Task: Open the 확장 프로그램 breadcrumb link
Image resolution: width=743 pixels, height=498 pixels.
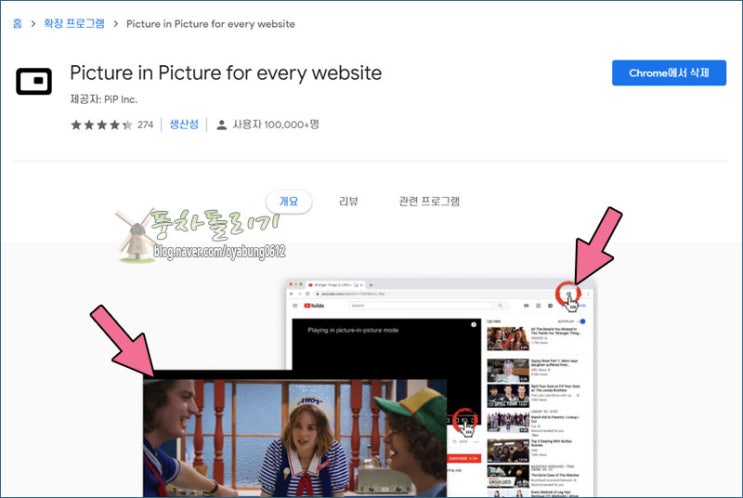Action: [x=74, y=24]
